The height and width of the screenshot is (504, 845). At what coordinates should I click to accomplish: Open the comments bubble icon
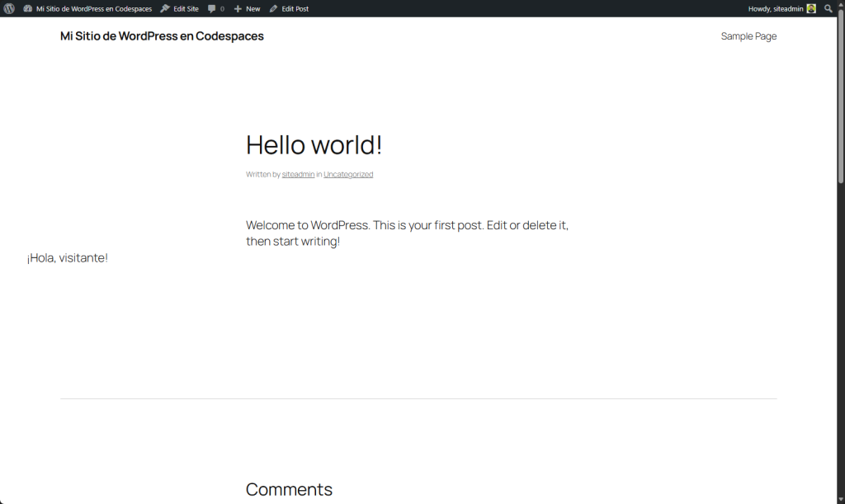[x=212, y=8]
